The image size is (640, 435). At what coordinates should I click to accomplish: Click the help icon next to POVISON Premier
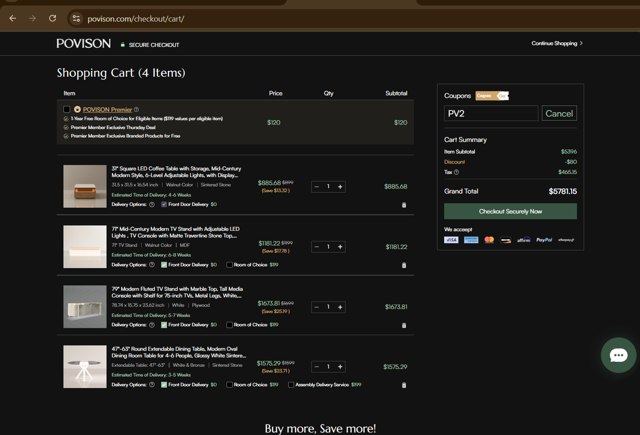136,109
